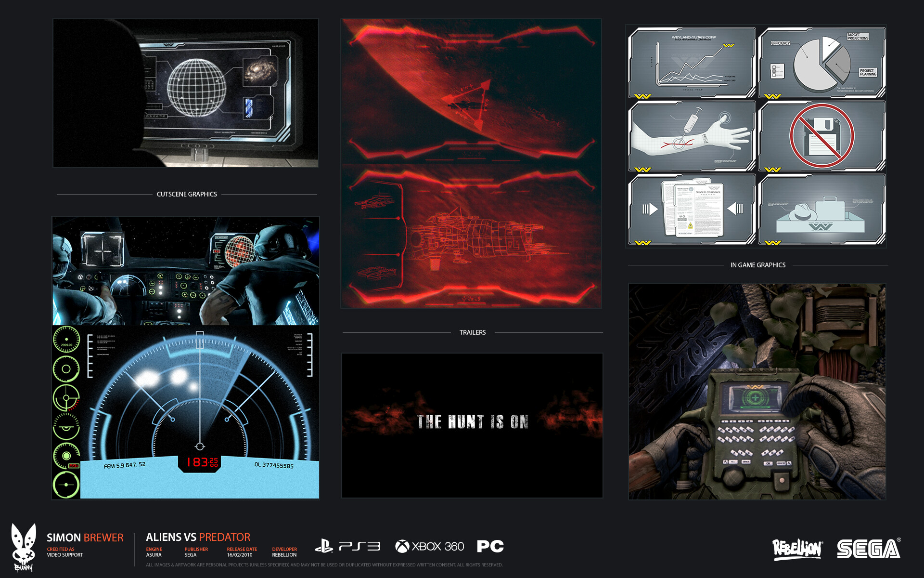The width and height of the screenshot is (924, 578).
Task: Click 'PROJECT PLANNING' label in pie chart
Action: [x=868, y=72]
